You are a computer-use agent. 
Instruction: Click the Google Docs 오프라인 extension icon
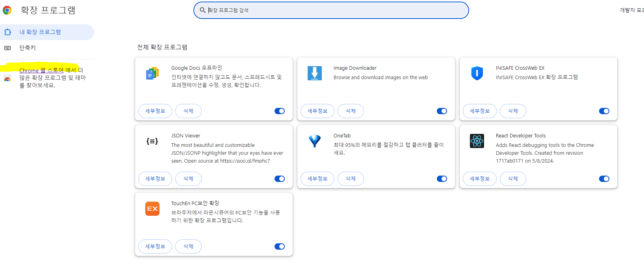pos(152,73)
